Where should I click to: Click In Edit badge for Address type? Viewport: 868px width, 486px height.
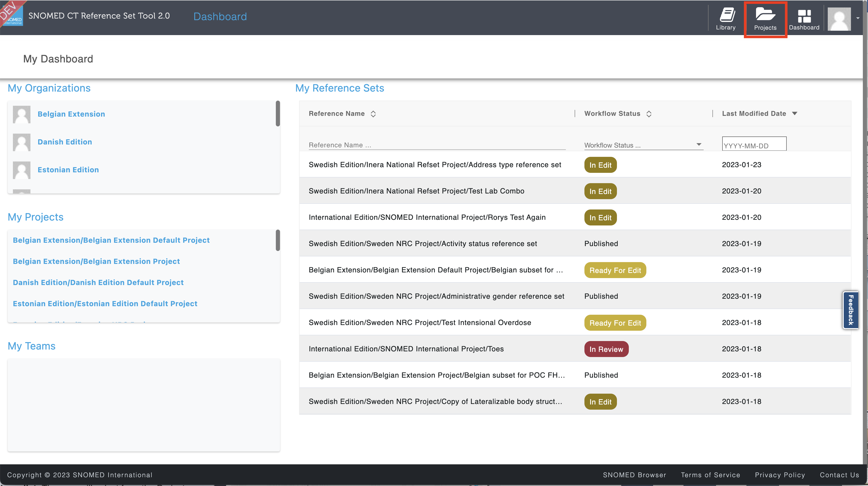600,165
